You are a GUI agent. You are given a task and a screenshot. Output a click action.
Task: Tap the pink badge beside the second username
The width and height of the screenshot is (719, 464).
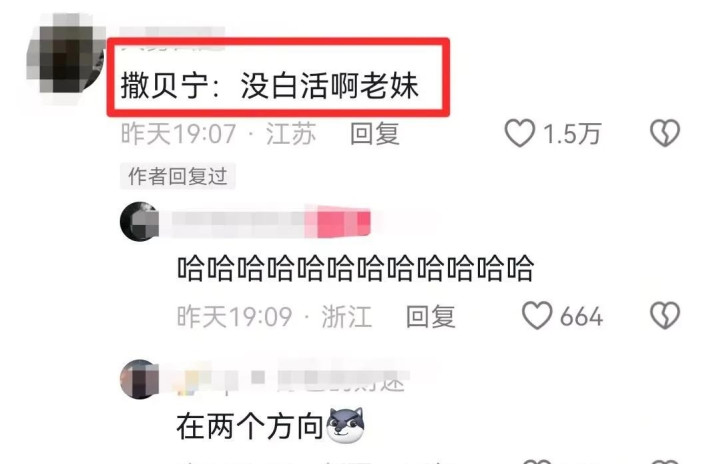(x=338, y=221)
